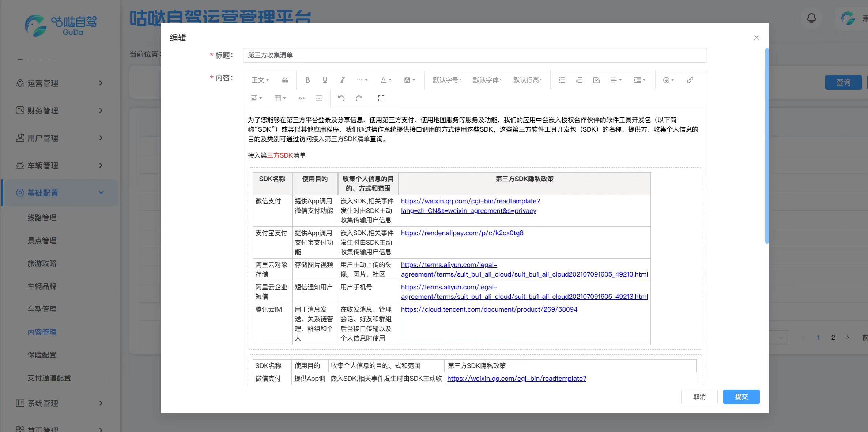Click the 提交 button
Screen dimensions: 868x432
pos(741,397)
